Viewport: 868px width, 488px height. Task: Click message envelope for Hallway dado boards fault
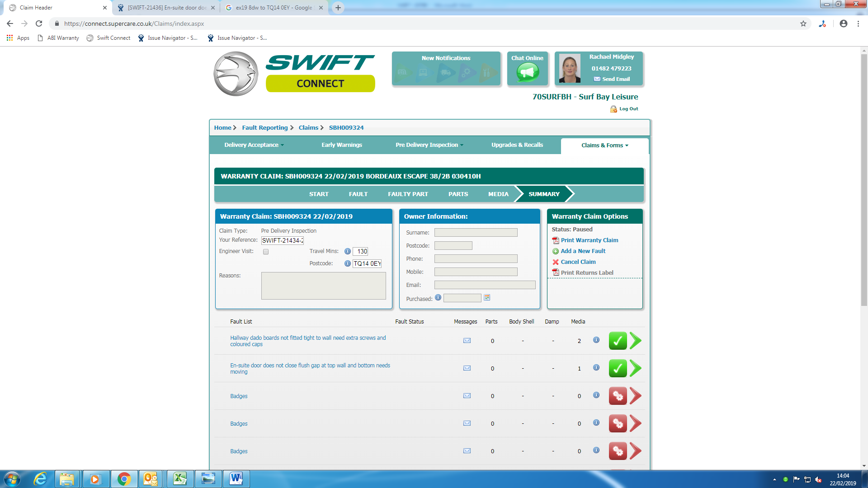point(467,341)
